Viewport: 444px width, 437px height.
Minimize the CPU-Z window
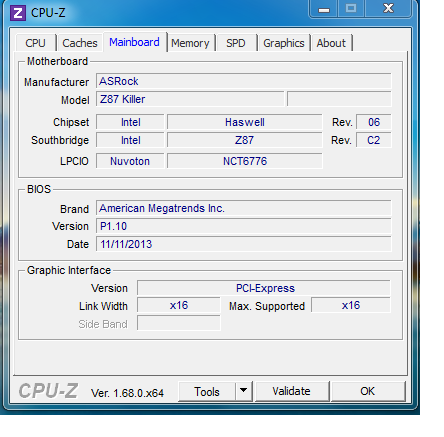324,9
